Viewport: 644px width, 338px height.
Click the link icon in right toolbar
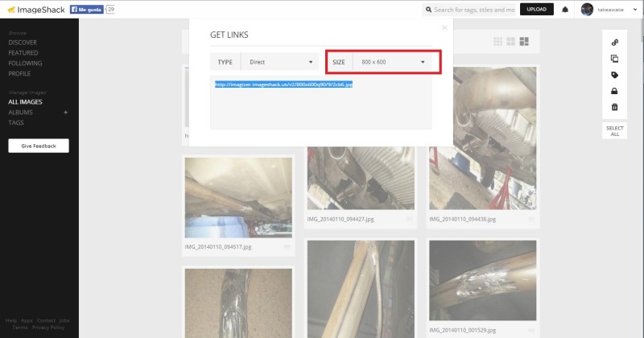(x=614, y=43)
